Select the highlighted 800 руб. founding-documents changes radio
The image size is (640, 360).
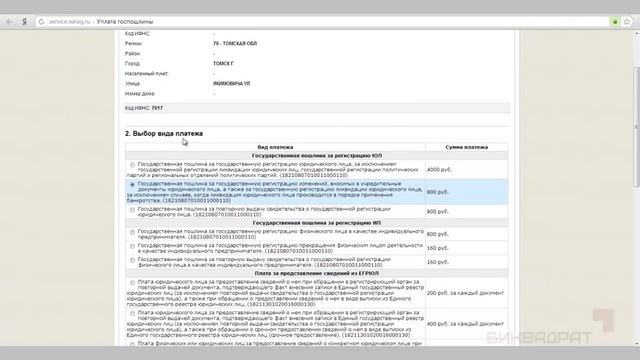coord(132,184)
